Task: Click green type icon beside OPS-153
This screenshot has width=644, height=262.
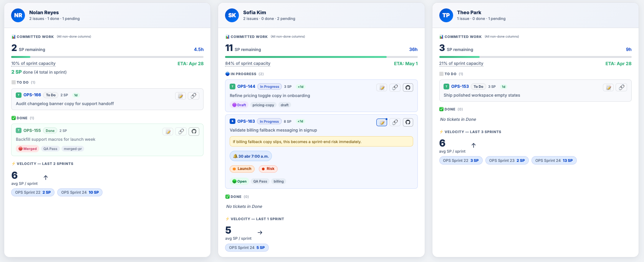Action: 446,87
